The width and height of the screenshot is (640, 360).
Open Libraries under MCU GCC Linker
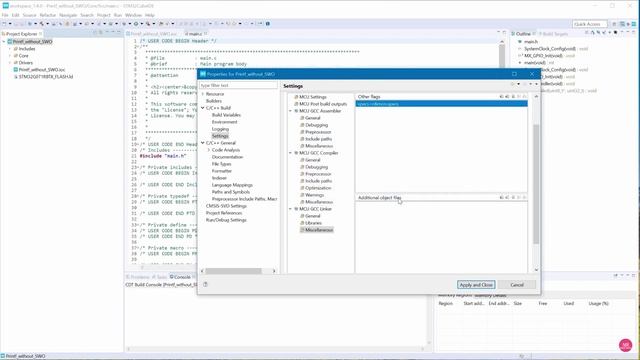[313, 223]
